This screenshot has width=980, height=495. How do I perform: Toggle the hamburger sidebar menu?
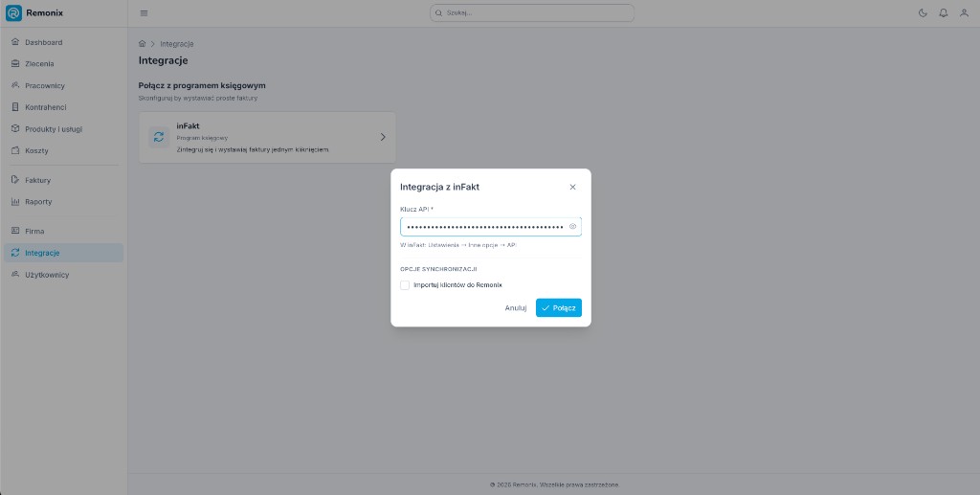144,13
